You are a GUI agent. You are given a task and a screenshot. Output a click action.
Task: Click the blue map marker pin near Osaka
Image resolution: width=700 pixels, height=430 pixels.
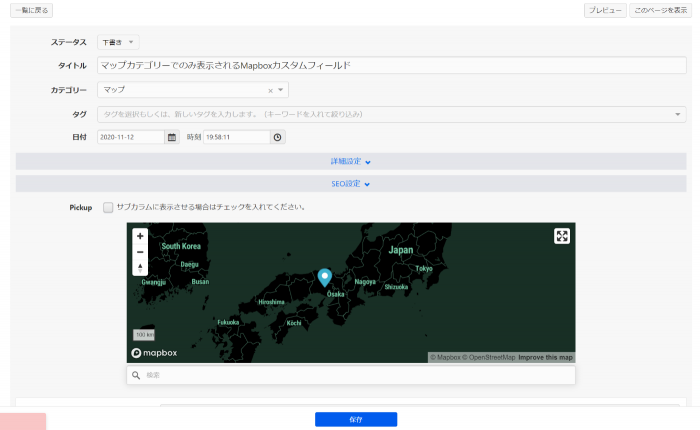[324, 277]
